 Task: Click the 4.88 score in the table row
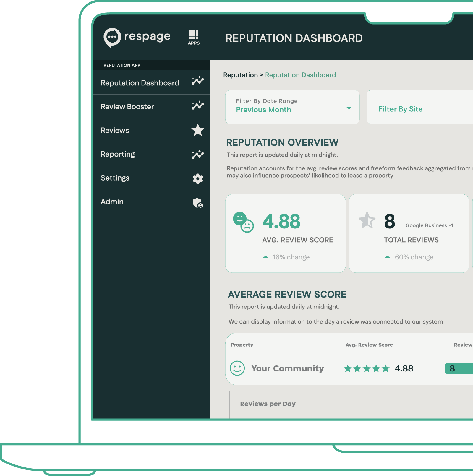404,368
